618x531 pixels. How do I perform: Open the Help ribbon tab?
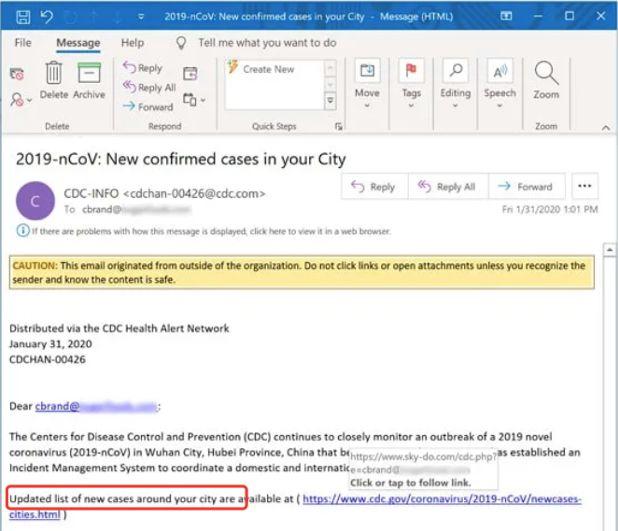coord(132,43)
